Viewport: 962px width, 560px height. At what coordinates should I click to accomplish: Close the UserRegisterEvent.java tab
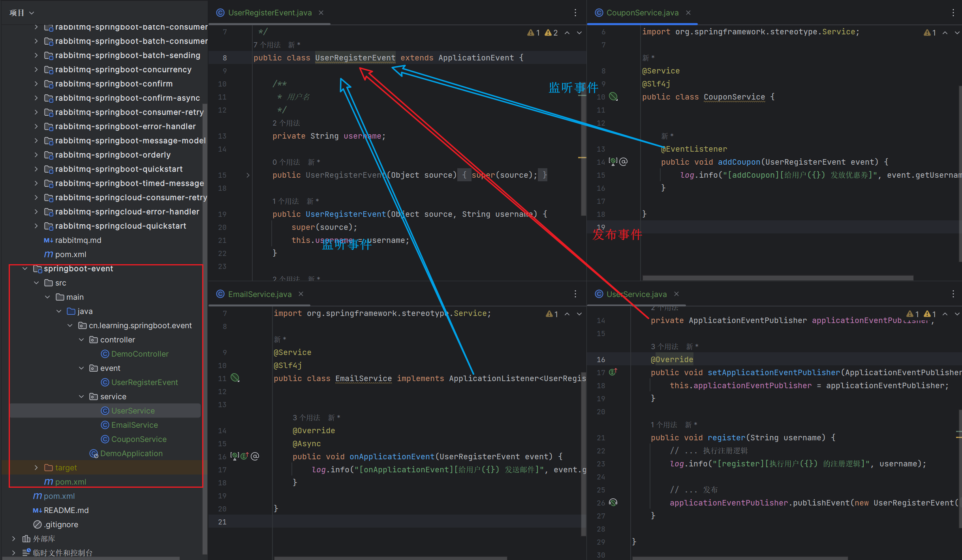click(x=321, y=13)
